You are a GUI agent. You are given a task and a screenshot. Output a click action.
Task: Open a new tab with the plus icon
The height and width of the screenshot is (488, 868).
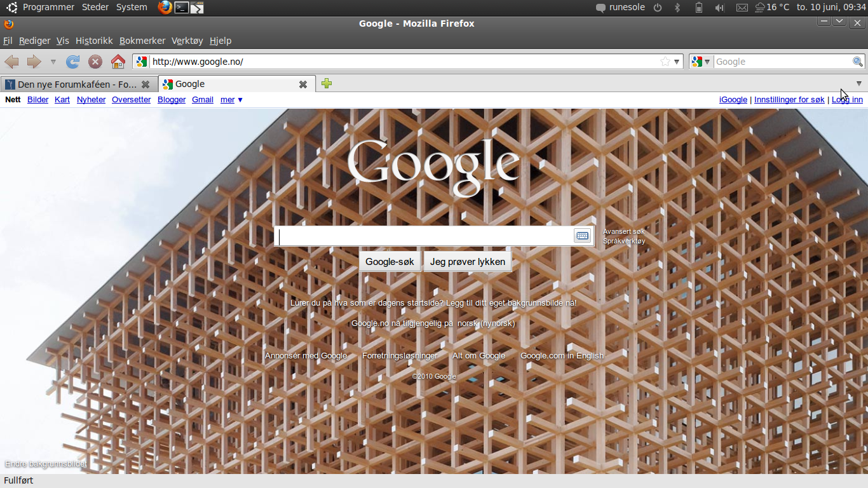coord(327,83)
